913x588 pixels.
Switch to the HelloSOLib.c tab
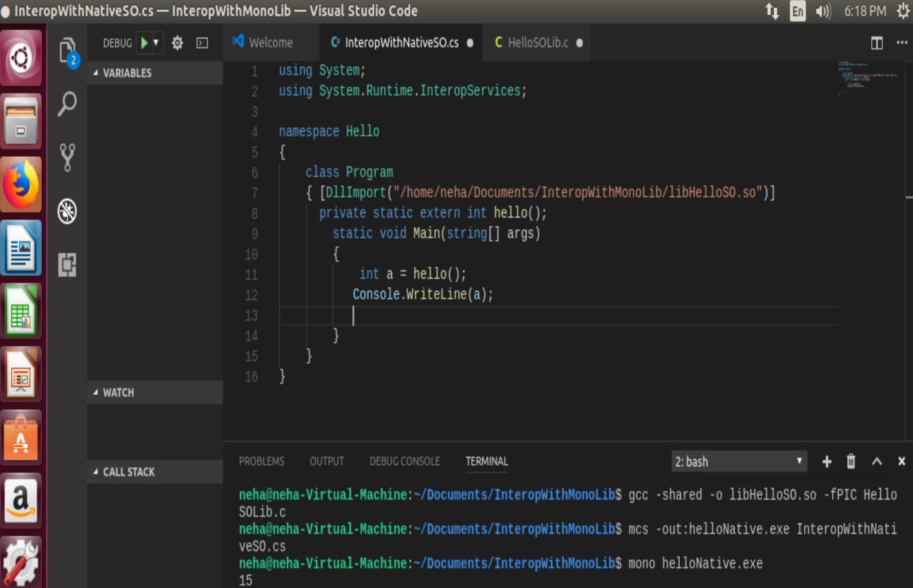click(x=537, y=43)
